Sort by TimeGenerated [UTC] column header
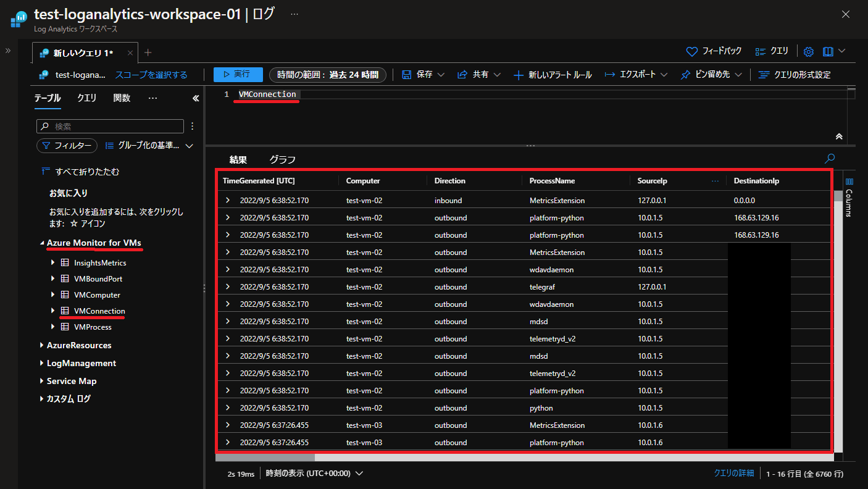 (259, 181)
